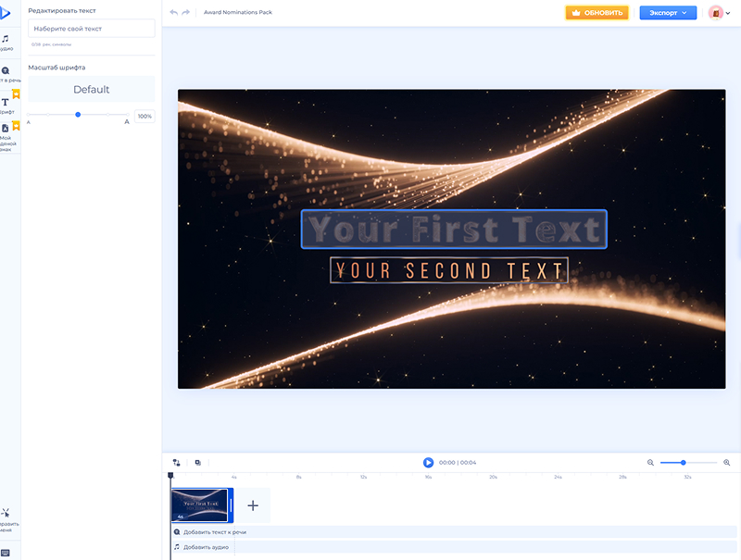
Task: Click Добавить аудио track
Action: (x=204, y=547)
